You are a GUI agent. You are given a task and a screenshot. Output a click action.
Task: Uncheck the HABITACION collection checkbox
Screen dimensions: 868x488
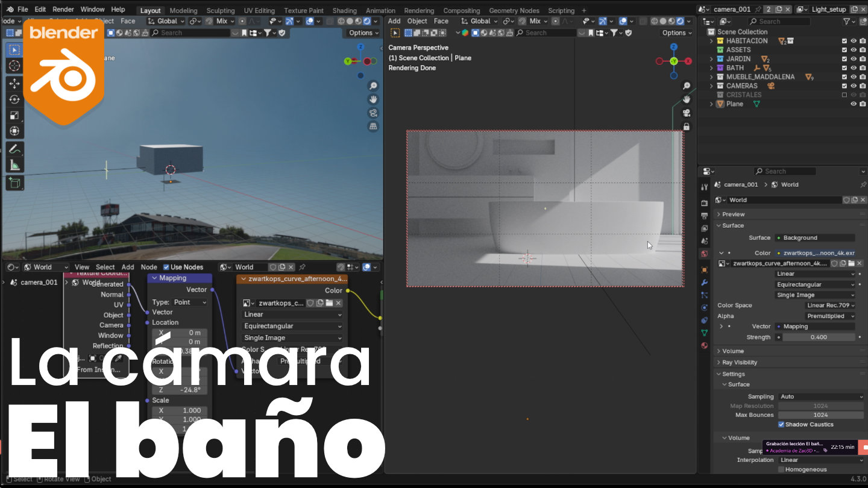844,41
